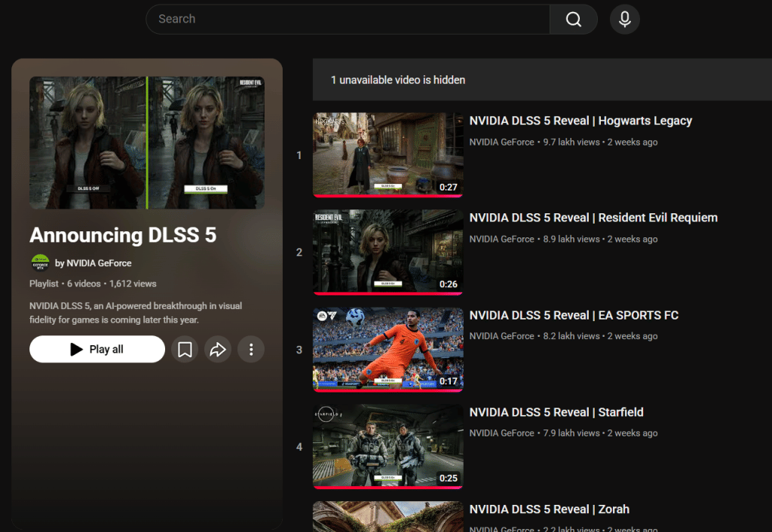Save the playlist using the bookmark icon
This screenshot has width=772, height=532.
pyautogui.click(x=184, y=349)
